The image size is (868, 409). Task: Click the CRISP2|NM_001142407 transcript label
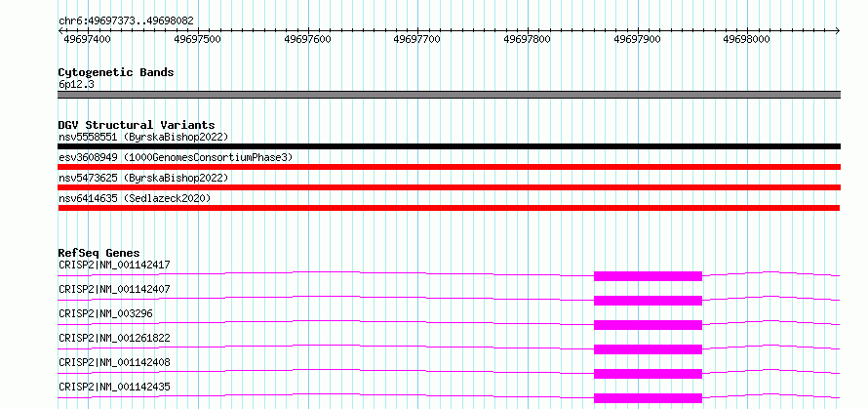click(114, 289)
